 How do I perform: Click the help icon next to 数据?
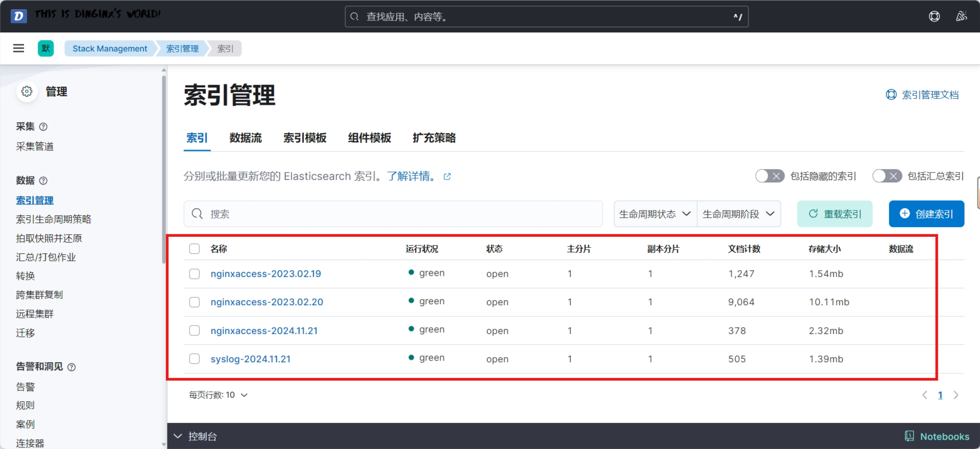coord(44,181)
